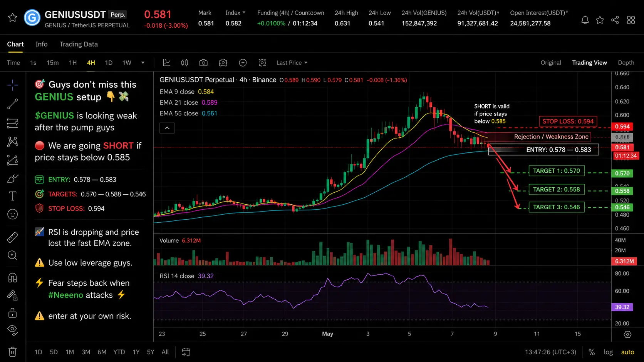Image resolution: width=644 pixels, height=362 pixels.
Task: Open the GENIUSUSDT pair selector
Action: click(x=75, y=15)
